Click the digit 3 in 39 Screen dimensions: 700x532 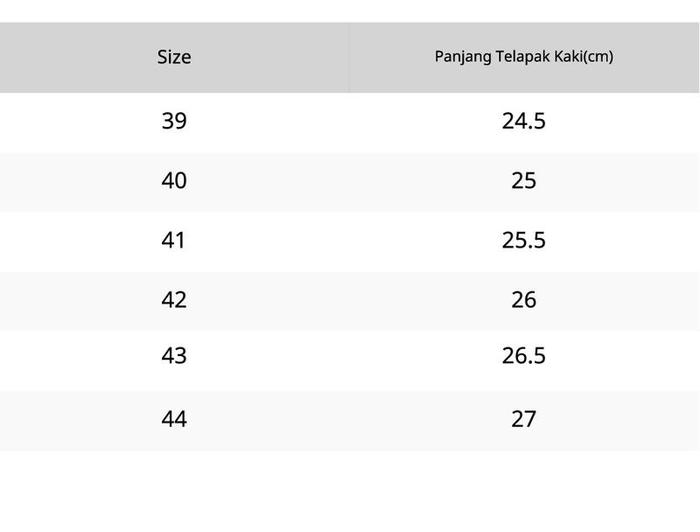point(167,121)
